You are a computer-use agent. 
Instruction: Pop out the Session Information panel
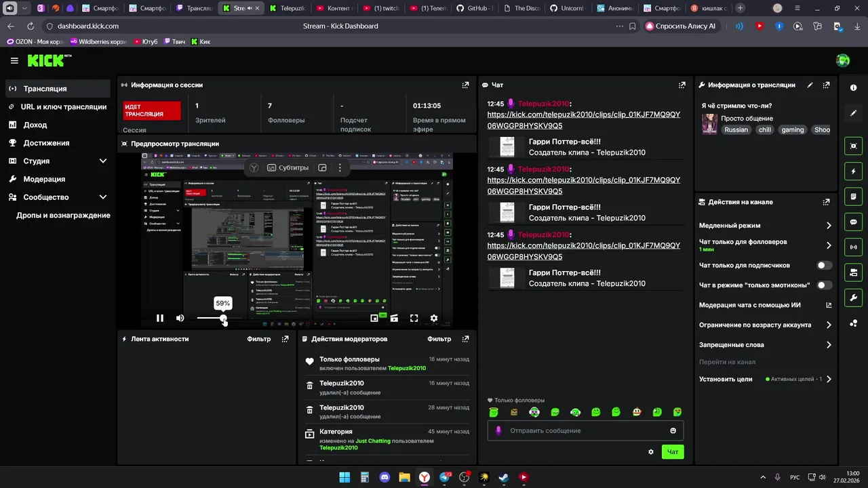465,85
